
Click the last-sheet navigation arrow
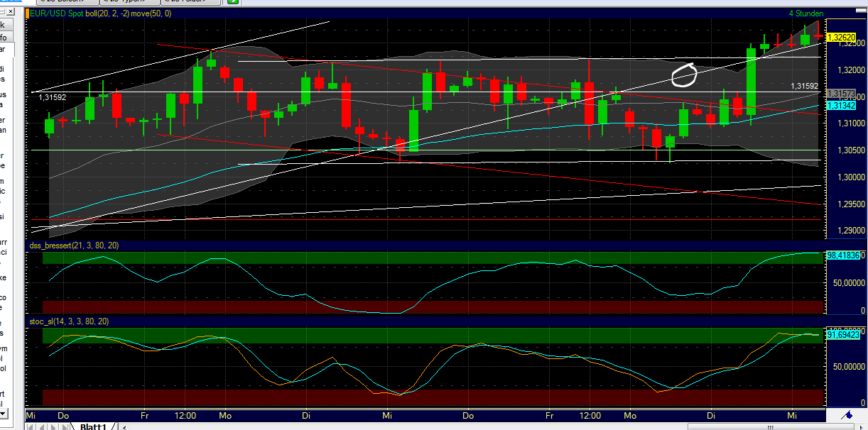click(63, 426)
